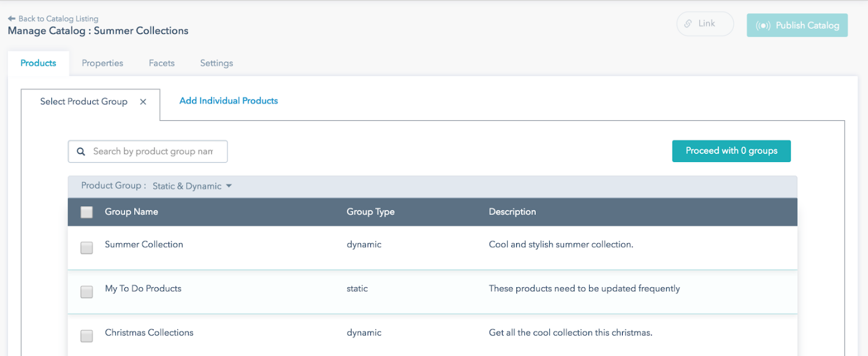Viewport: 868px width, 356px height.
Task: Click 'These products need to be updated frequently'
Action: click(584, 288)
